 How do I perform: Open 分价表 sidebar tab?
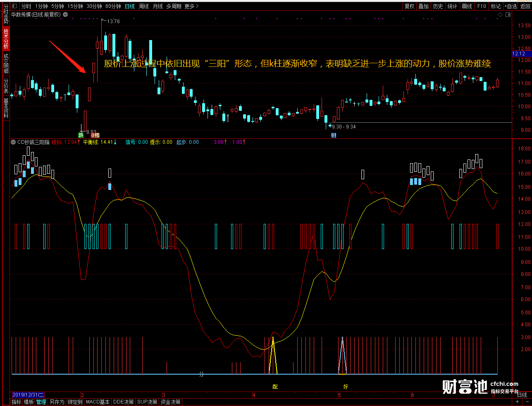6,86
